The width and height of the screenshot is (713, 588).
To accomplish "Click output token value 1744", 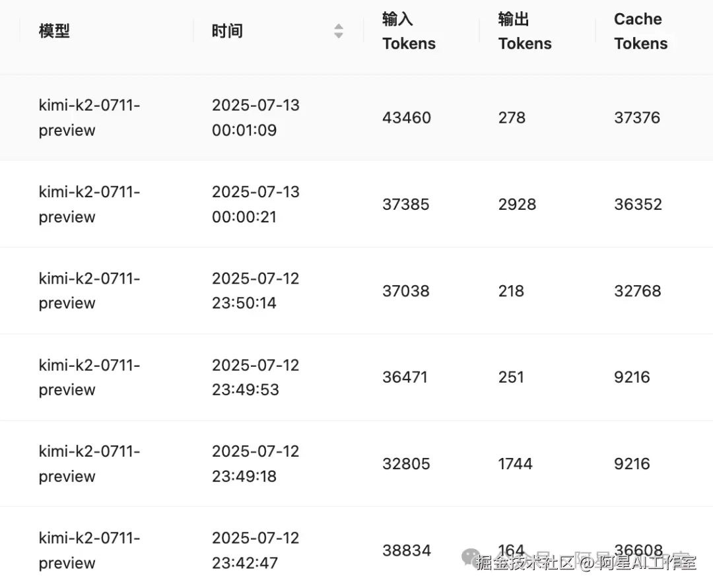I will point(515,463).
